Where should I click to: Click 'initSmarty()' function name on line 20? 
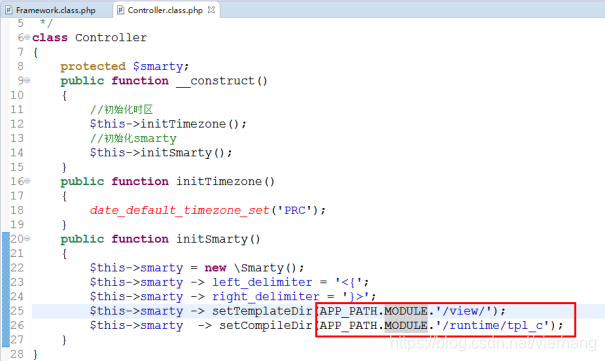point(218,239)
